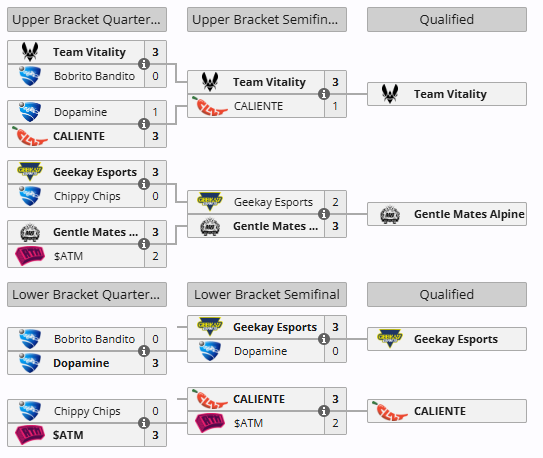Open info icon for Vitality vs CALIENTE semifinal

(x=324, y=94)
